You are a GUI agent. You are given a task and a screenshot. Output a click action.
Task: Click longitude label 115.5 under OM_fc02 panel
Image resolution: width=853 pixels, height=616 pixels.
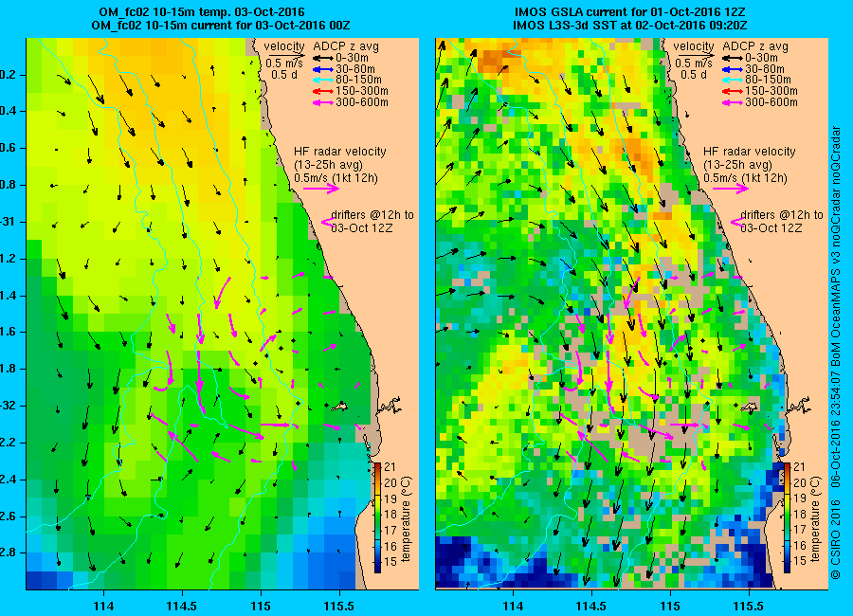339,606
